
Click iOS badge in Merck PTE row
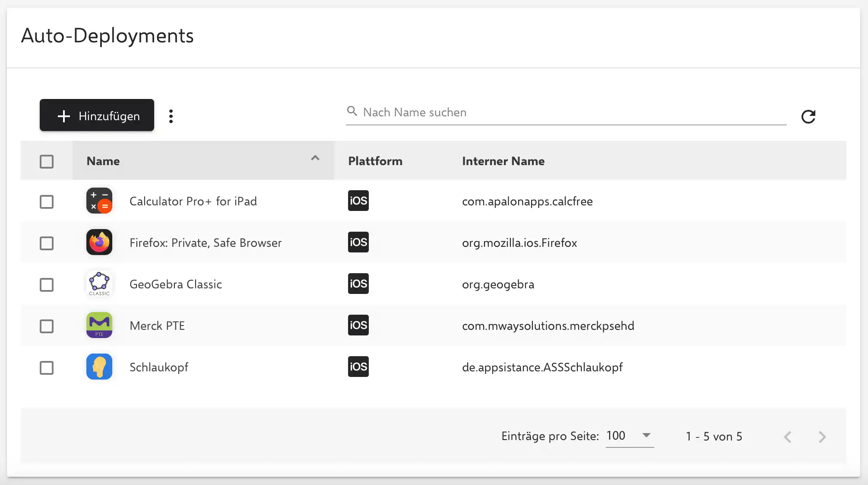point(358,325)
